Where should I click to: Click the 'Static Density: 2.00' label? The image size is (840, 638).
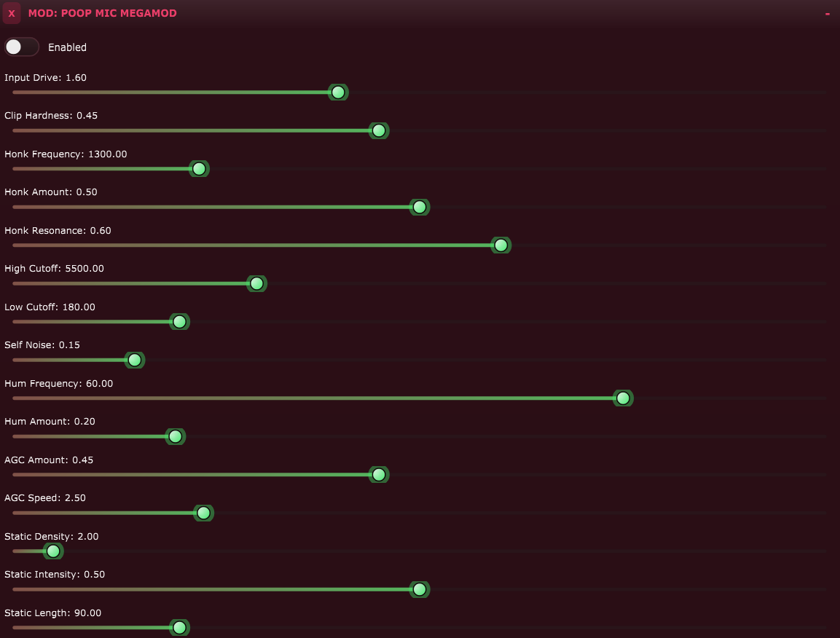pos(52,537)
